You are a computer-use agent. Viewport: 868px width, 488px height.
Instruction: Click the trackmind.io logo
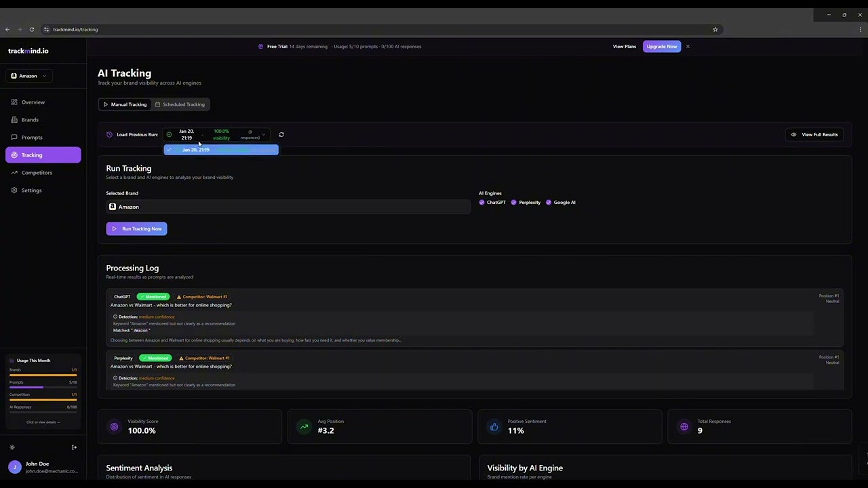(x=28, y=51)
